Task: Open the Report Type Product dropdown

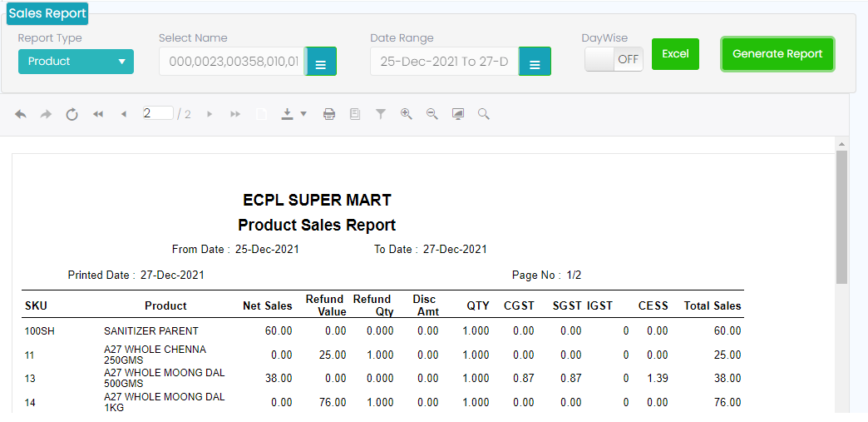Action: click(76, 62)
